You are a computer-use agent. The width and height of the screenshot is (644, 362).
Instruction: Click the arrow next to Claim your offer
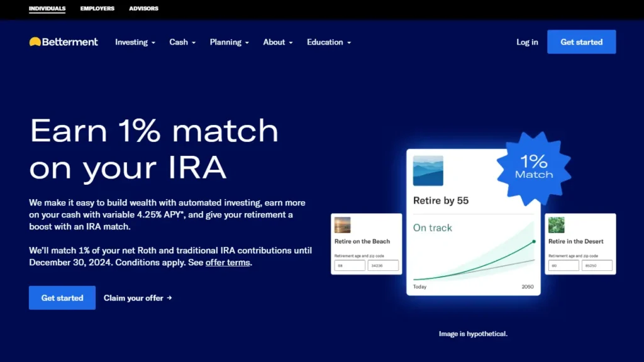pos(169,298)
